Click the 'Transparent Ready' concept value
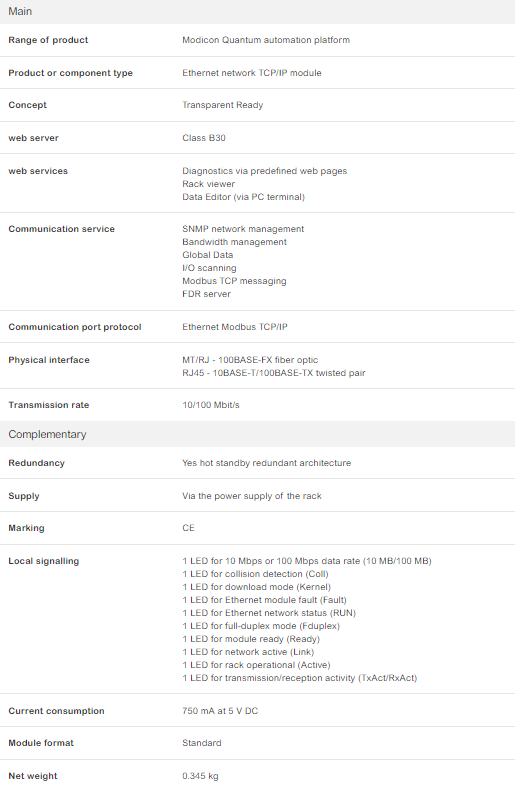 [223, 105]
